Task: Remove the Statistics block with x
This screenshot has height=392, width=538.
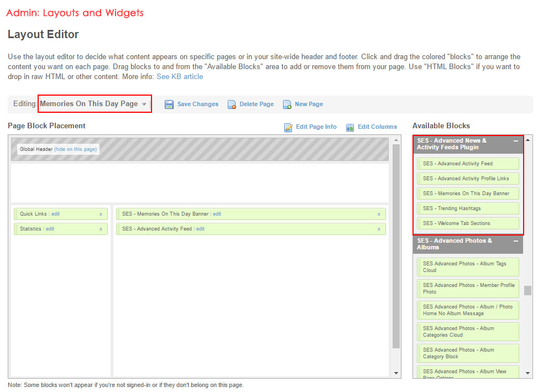Action: [x=101, y=229]
